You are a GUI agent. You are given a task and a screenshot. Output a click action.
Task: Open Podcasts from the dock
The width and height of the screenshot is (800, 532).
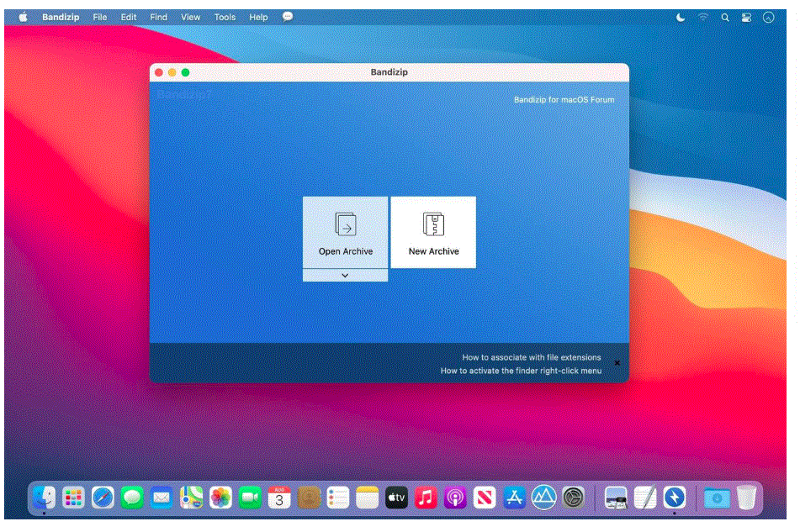click(455, 498)
